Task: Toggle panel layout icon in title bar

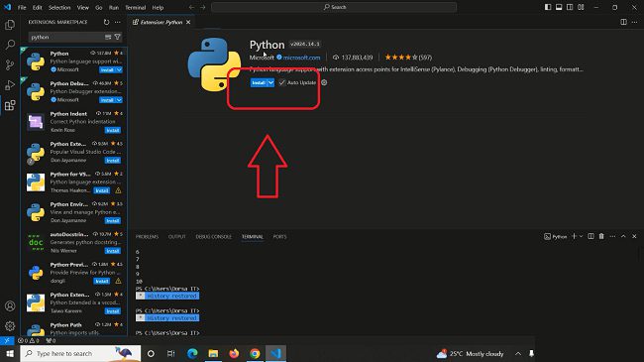Action: pyautogui.click(x=559, y=7)
